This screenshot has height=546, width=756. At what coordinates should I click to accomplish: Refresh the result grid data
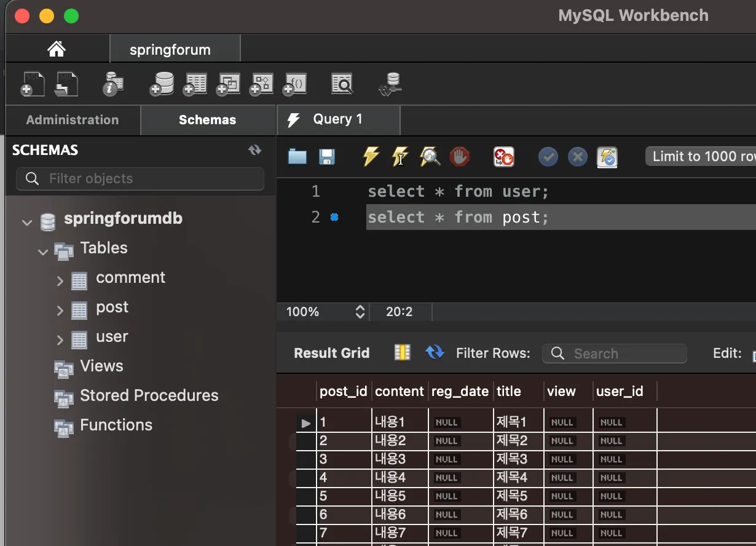click(435, 352)
